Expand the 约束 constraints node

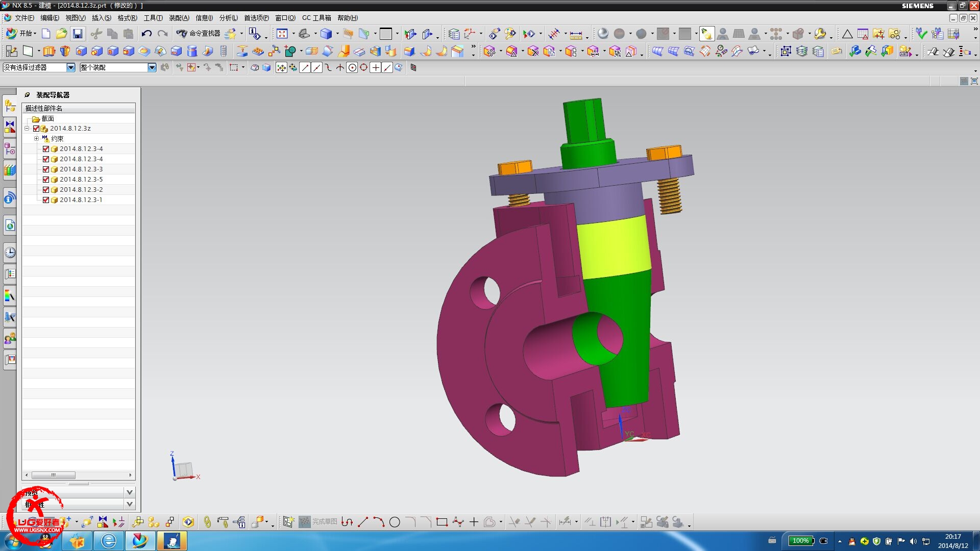click(x=36, y=139)
